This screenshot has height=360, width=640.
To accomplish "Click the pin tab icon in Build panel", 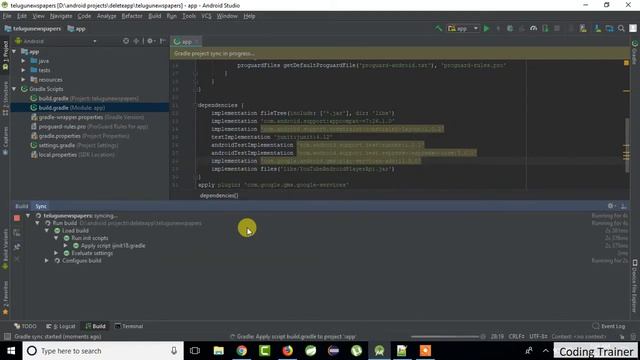I will [x=17, y=247].
